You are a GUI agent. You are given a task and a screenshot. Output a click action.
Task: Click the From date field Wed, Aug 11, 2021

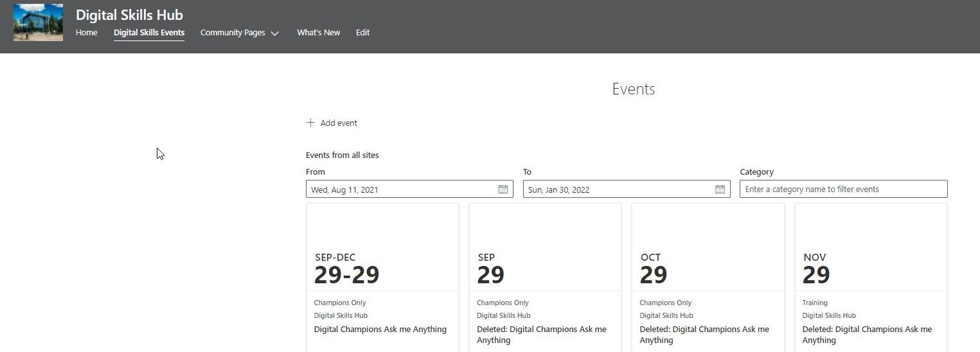tap(409, 189)
